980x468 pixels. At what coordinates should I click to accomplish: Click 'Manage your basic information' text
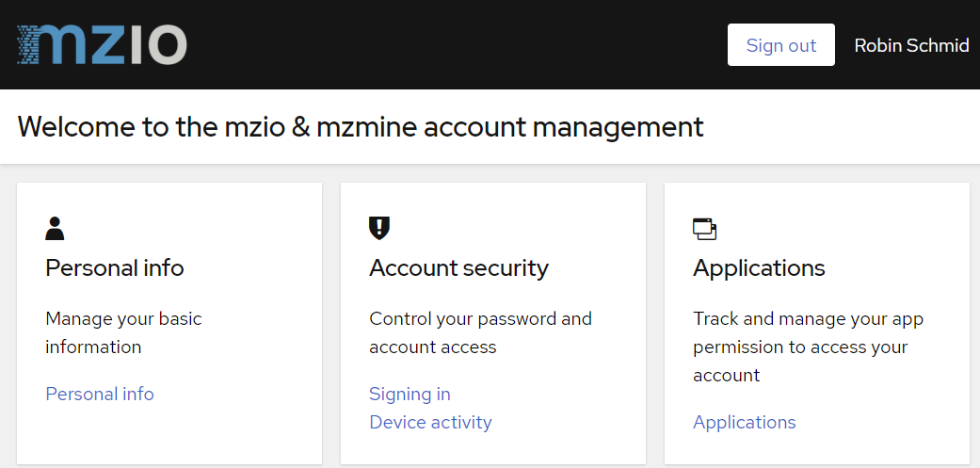(x=123, y=332)
